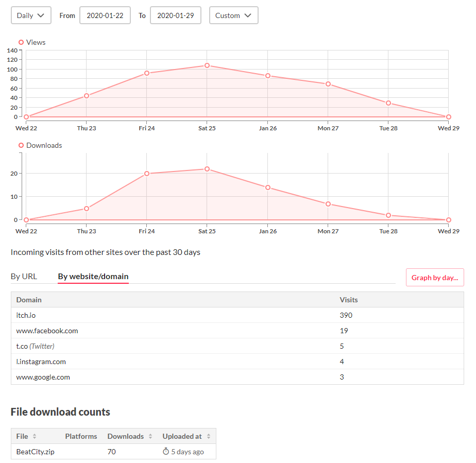
Task: Sort table by Downloads column arrows
Action: click(150, 436)
